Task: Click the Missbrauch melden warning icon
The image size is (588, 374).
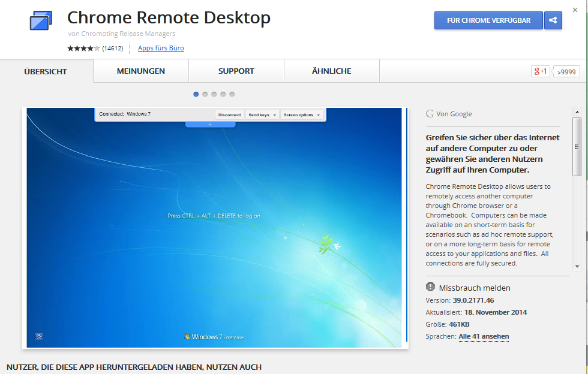Action: [x=430, y=287]
